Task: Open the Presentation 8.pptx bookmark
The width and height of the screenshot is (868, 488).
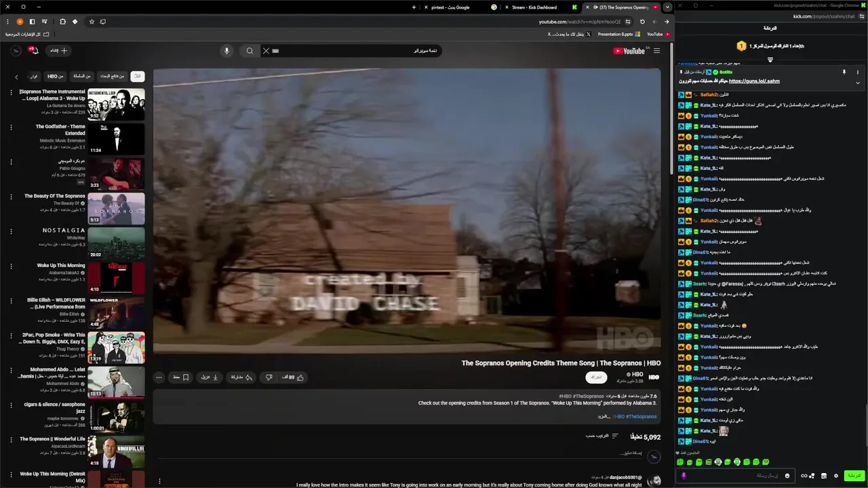Action: tap(618, 34)
